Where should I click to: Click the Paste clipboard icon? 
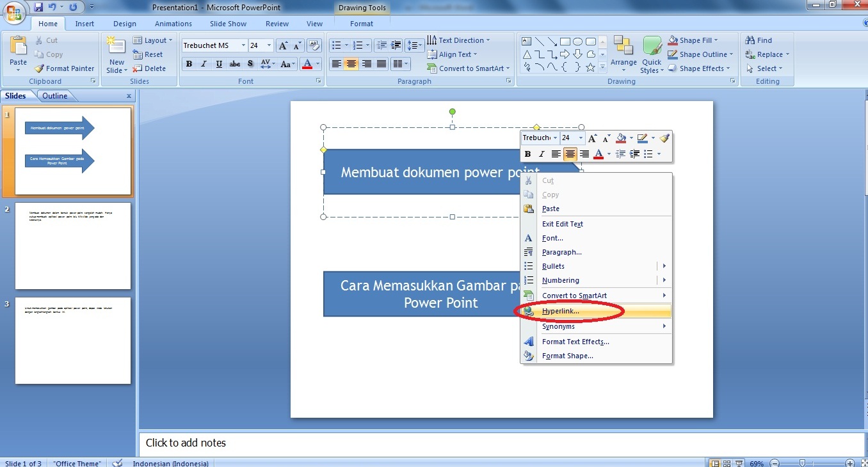pyautogui.click(x=19, y=46)
